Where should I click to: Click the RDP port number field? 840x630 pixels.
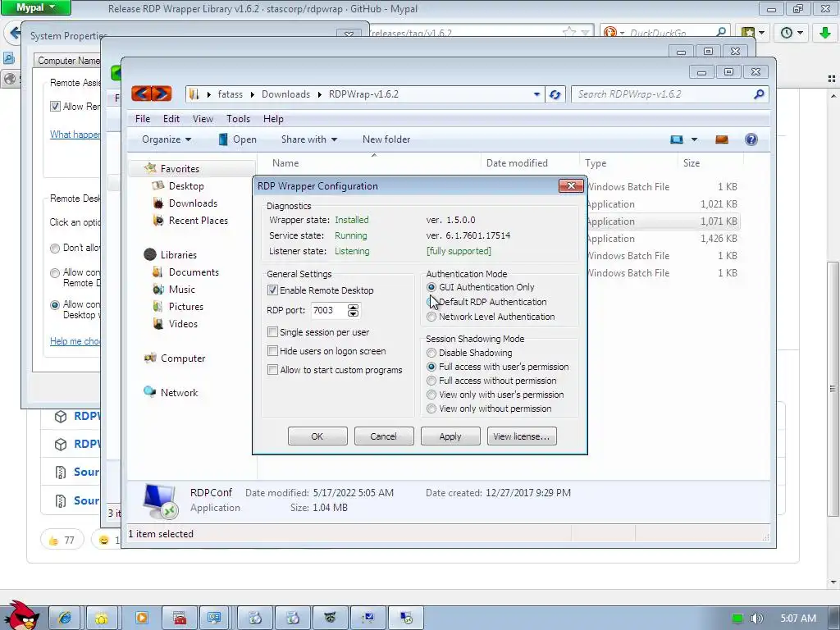(x=329, y=310)
